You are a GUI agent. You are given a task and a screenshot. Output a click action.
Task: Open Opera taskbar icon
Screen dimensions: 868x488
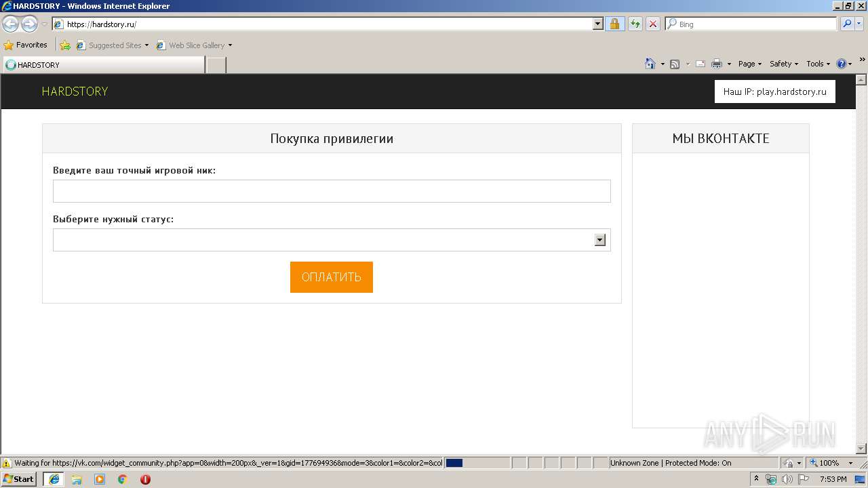click(x=145, y=479)
